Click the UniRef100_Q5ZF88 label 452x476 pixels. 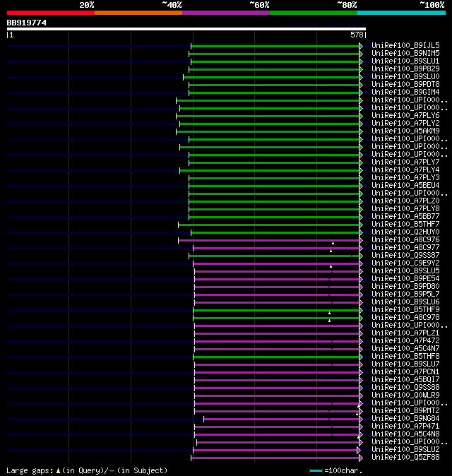(x=405, y=458)
